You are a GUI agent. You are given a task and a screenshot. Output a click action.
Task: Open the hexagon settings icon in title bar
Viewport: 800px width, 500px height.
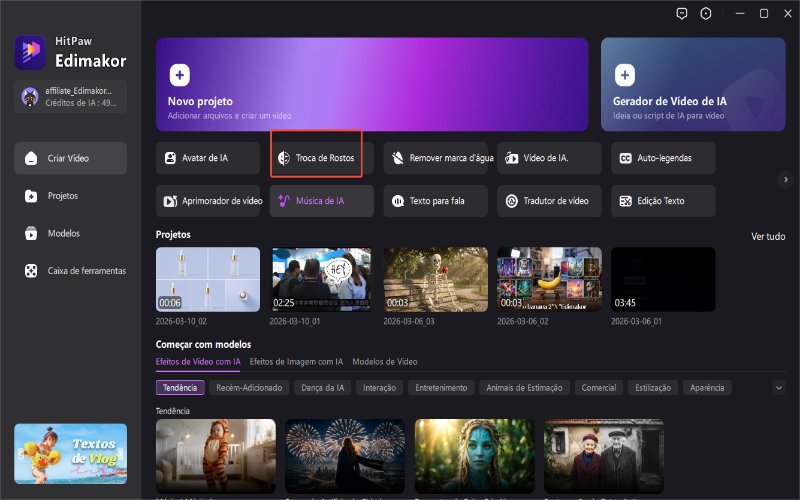[x=706, y=14]
